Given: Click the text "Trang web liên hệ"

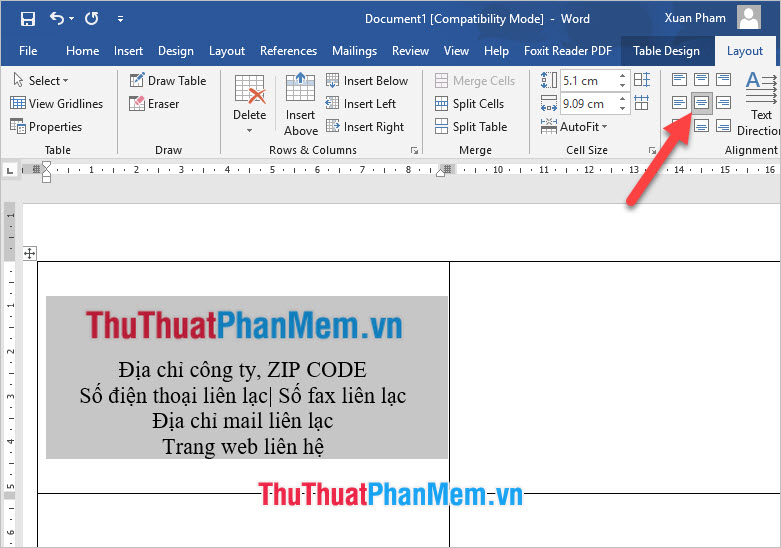Looking at the screenshot, I should (x=243, y=446).
